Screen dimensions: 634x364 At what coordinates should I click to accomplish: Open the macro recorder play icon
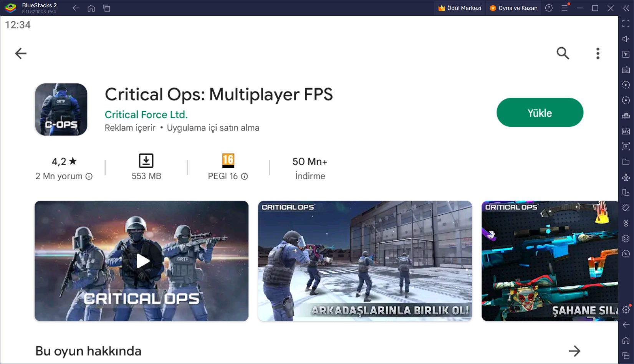pyautogui.click(x=626, y=85)
